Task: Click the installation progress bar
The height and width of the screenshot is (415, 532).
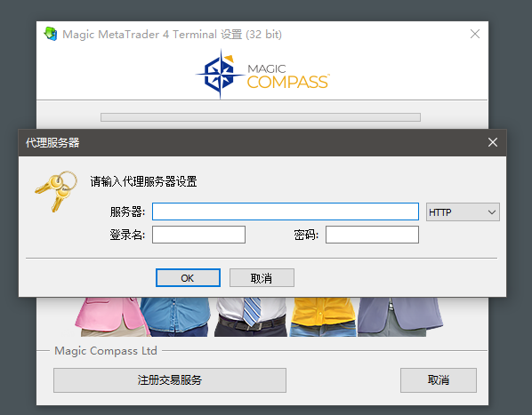Action: pos(261,117)
